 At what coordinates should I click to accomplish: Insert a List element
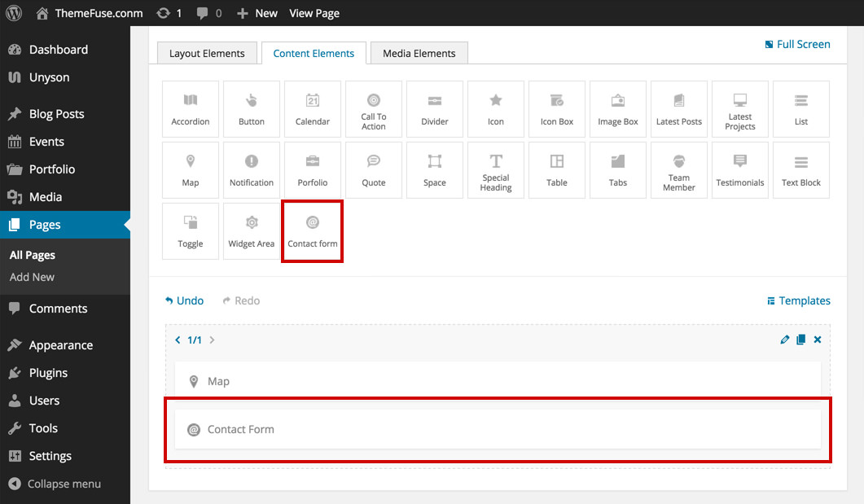click(801, 109)
